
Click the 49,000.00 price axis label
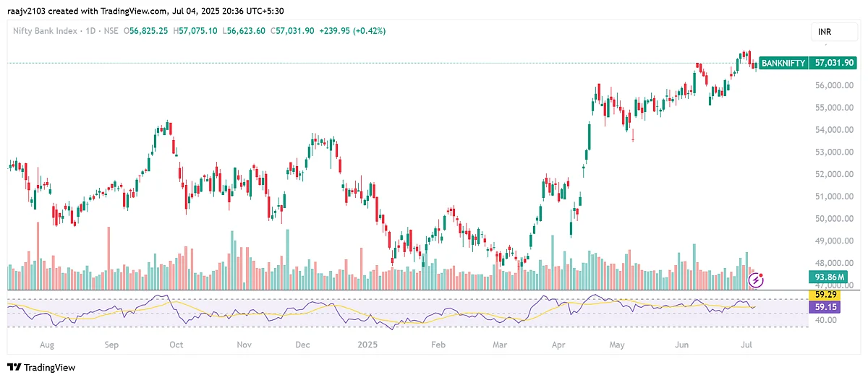pos(833,241)
